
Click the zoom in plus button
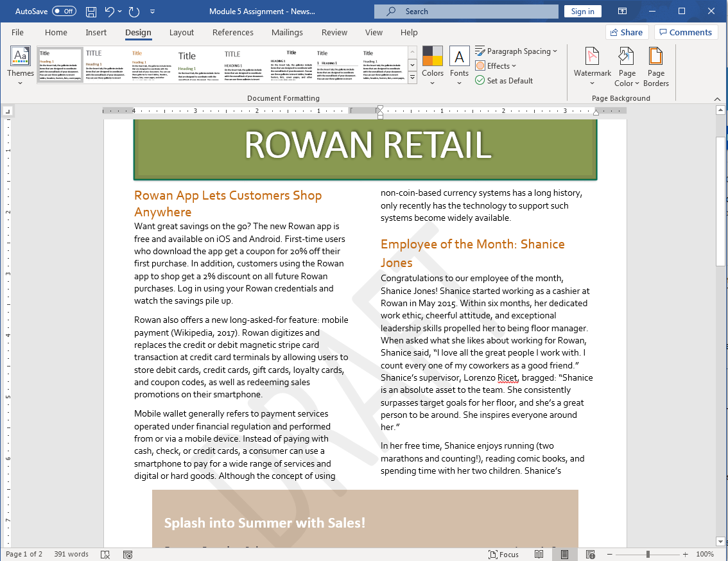685,555
